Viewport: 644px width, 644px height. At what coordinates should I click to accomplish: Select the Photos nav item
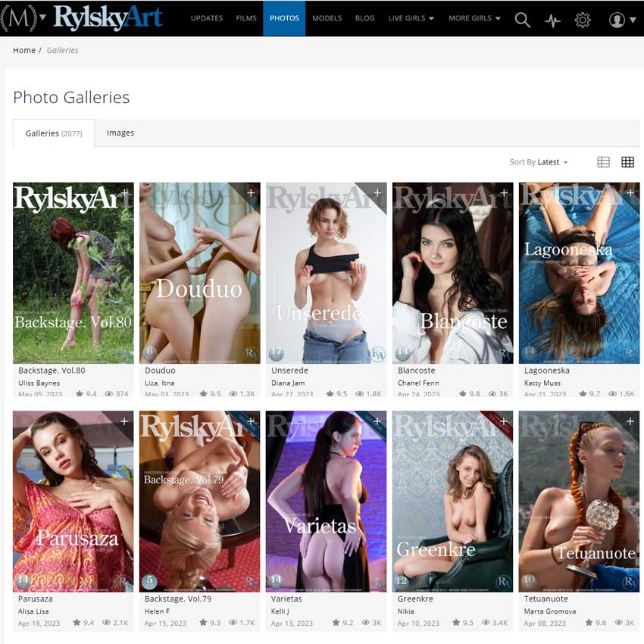[284, 18]
